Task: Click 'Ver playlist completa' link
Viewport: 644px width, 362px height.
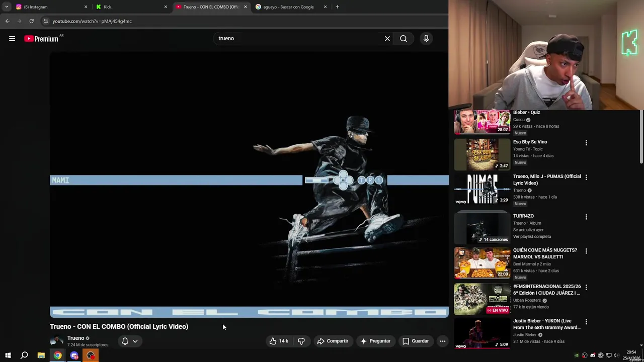Action: pos(532,236)
